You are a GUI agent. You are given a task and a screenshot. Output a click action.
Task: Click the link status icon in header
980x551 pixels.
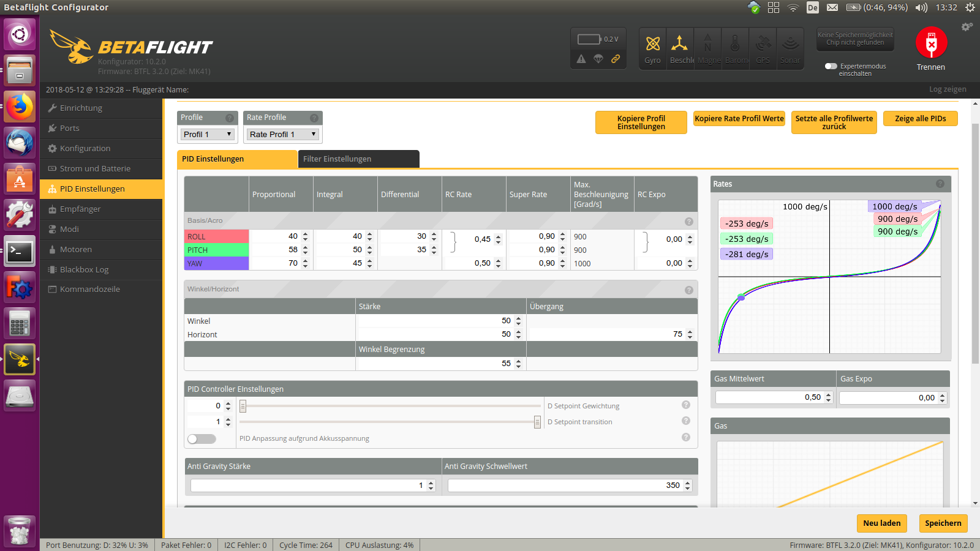click(x=616, y=59)
